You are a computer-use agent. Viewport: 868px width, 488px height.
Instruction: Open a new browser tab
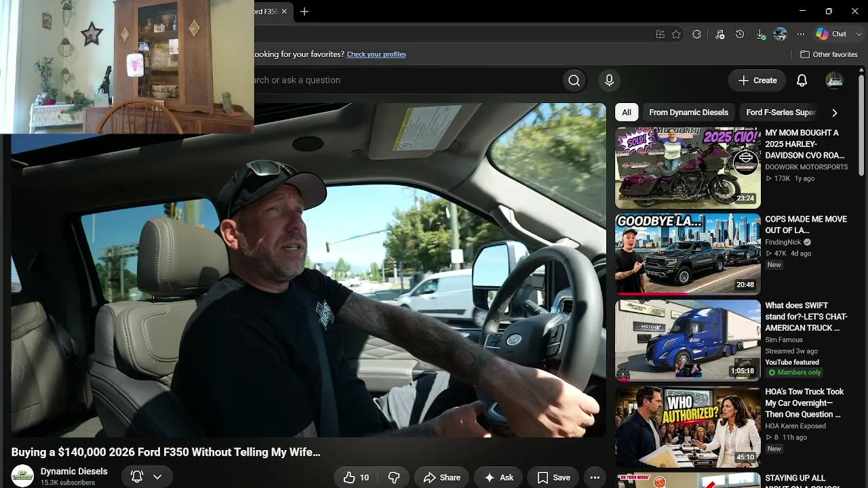(304, 12)
